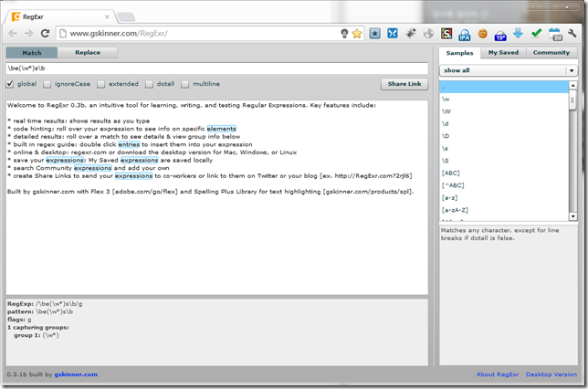Open the Desktop Version link
The height and width of the screenshot is (389, 588).
pos(551,374)
